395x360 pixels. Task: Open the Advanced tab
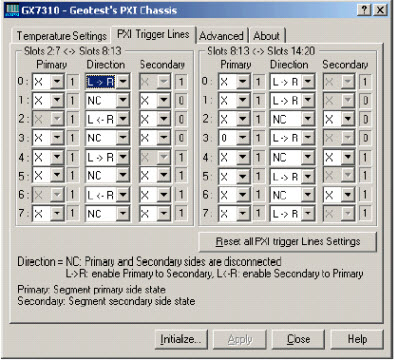(221, 36)
